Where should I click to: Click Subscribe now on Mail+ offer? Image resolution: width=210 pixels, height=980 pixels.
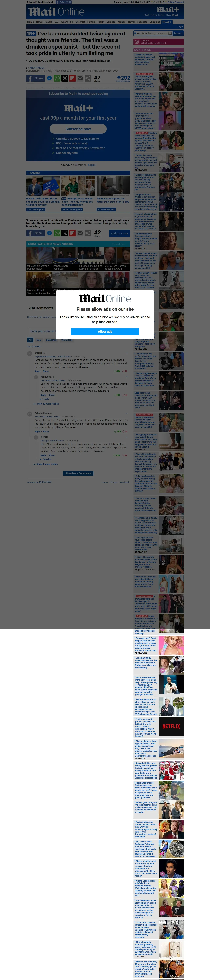78,129
